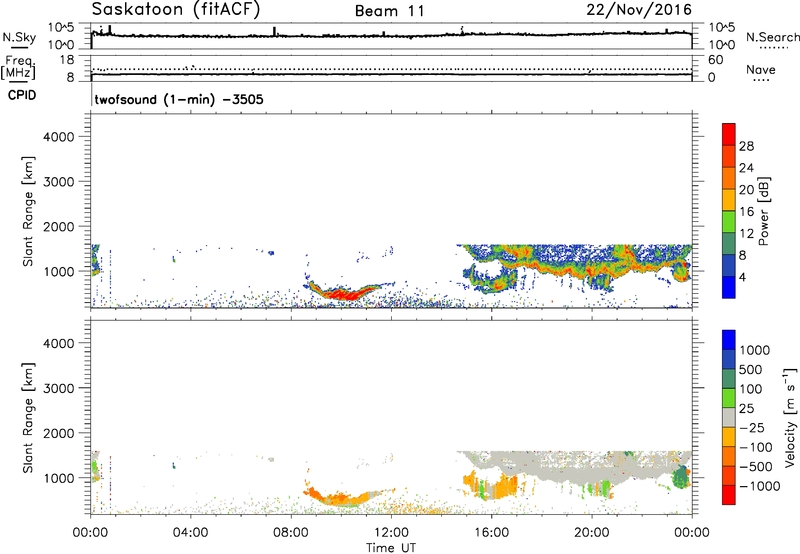Click the grey Velocity colorbar segment
The image size is (800, 554).
pos(729,418)
